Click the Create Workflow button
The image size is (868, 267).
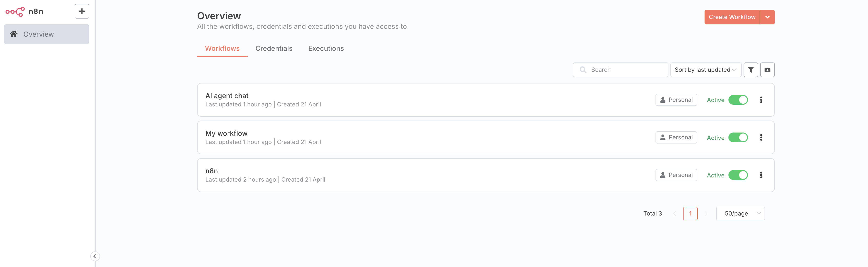732,17
